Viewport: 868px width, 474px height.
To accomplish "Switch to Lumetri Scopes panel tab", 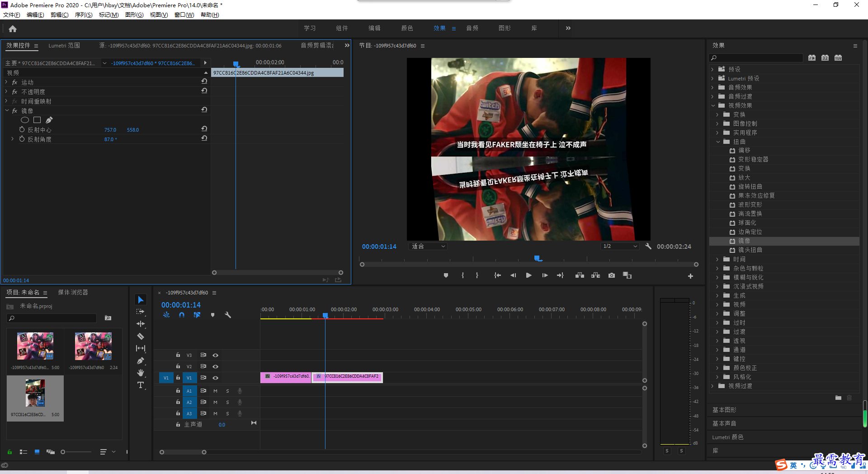I will coord(64,46).
